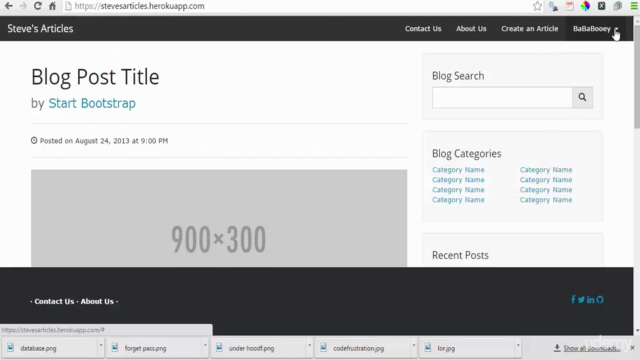The width and height of the screenshot is (640, 360).
Task: Click the Blog Search heading
Action: [458, 76]
